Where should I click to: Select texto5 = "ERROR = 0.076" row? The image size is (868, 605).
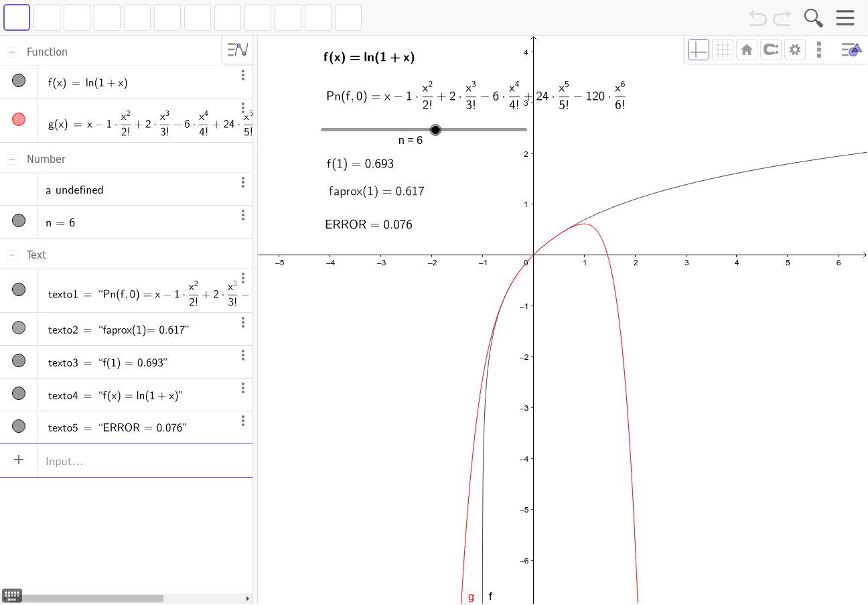(x=145, y=427)
